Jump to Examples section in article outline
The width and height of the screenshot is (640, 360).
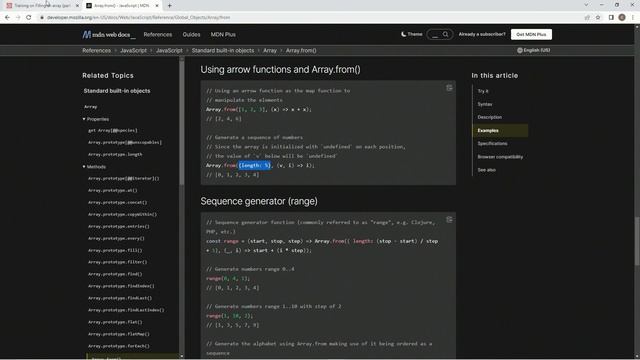pos(488,131)
